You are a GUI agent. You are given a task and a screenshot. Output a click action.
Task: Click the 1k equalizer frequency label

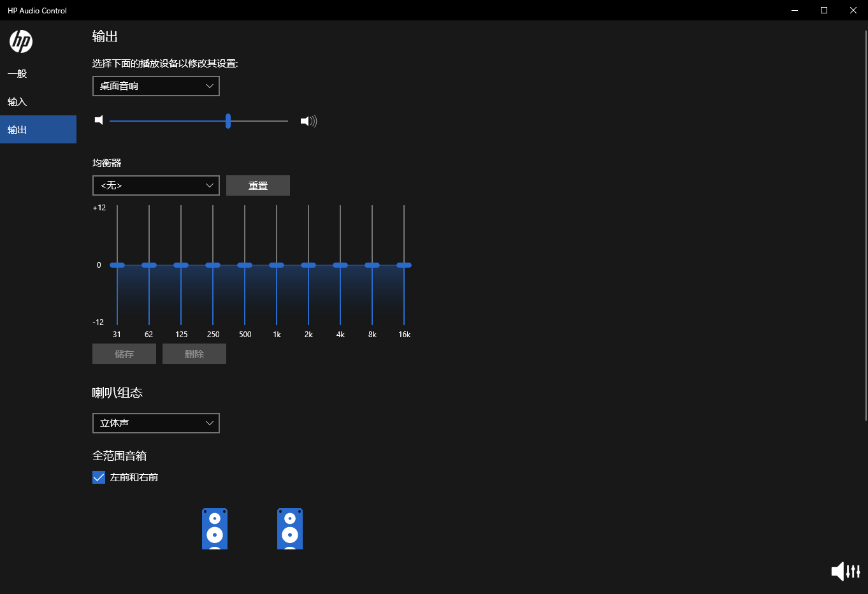[x=277, y=334]
